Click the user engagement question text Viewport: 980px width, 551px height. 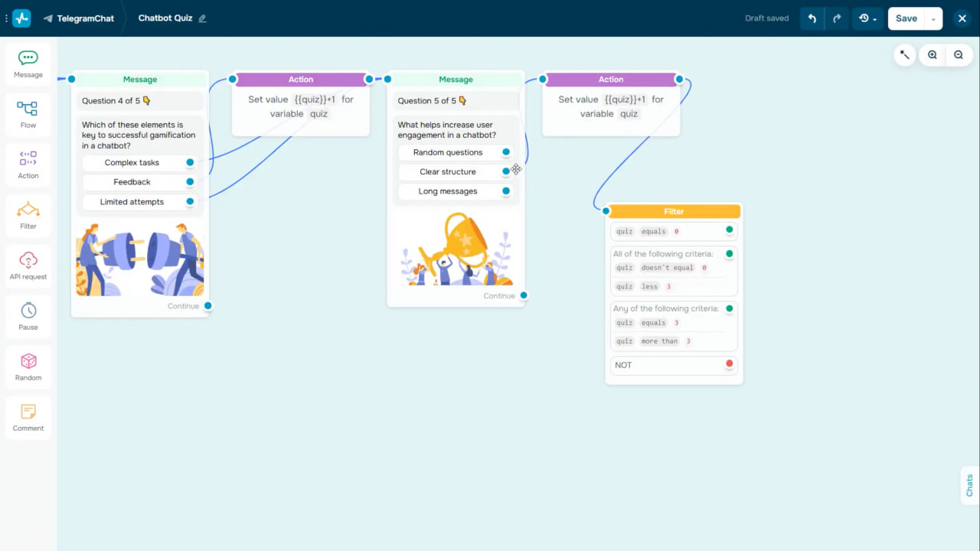tap(447, 130)
